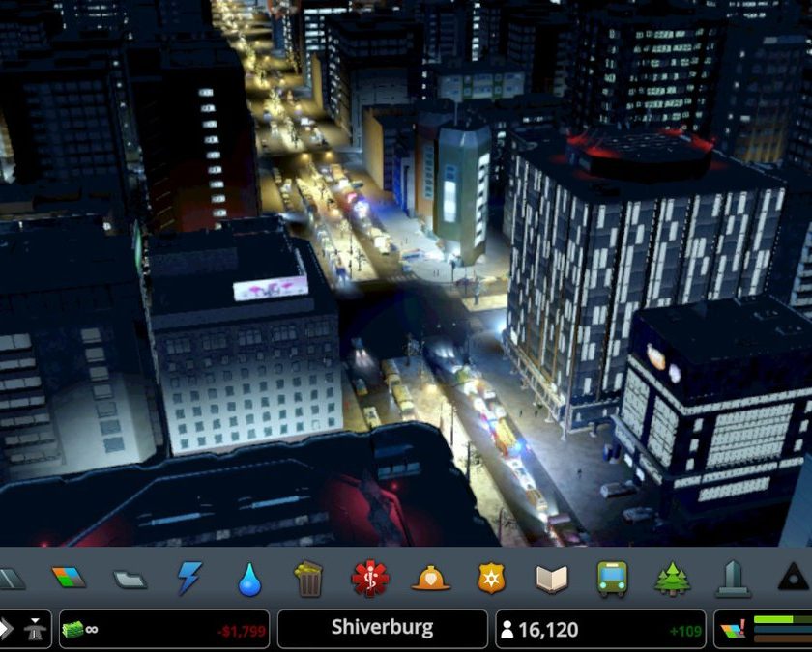The height and width of the screenshot is (652, 812).
Task: Click the L icon beside speed arrows
Action: click(35, 629)
